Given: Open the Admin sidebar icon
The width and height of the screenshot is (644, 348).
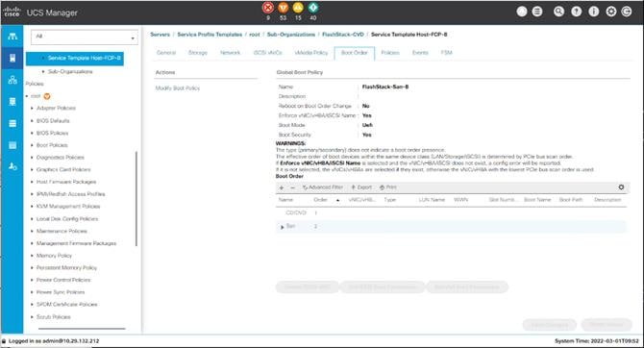Looking at the screenshot, I should click(x=12, y=166).
